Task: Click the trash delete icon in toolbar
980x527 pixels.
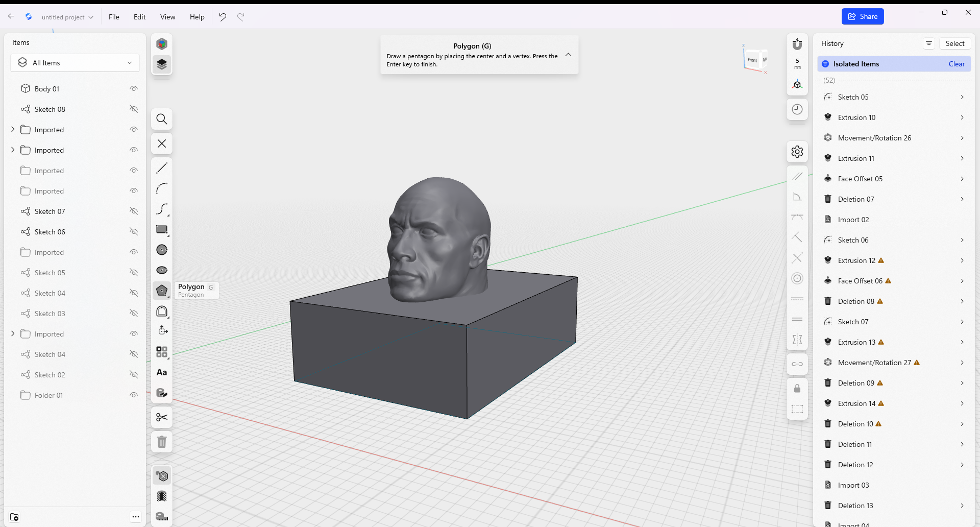Action: pos(162,442)
